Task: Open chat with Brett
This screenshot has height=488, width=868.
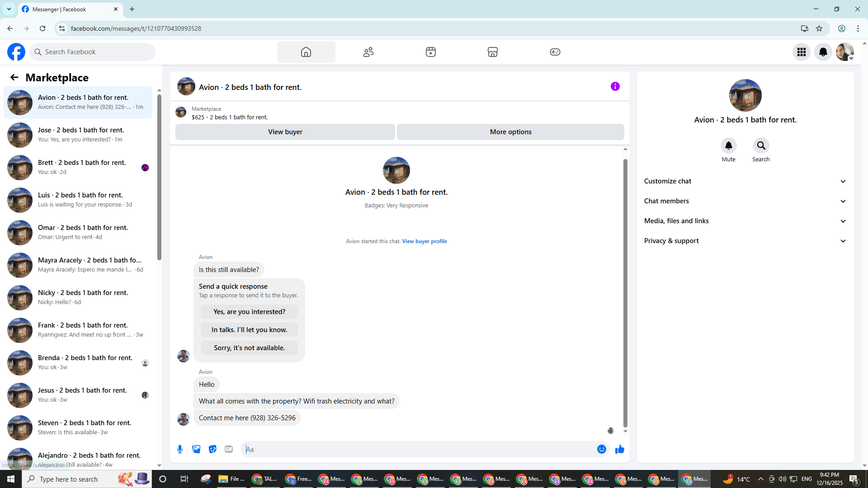Action: coord(78,168)
